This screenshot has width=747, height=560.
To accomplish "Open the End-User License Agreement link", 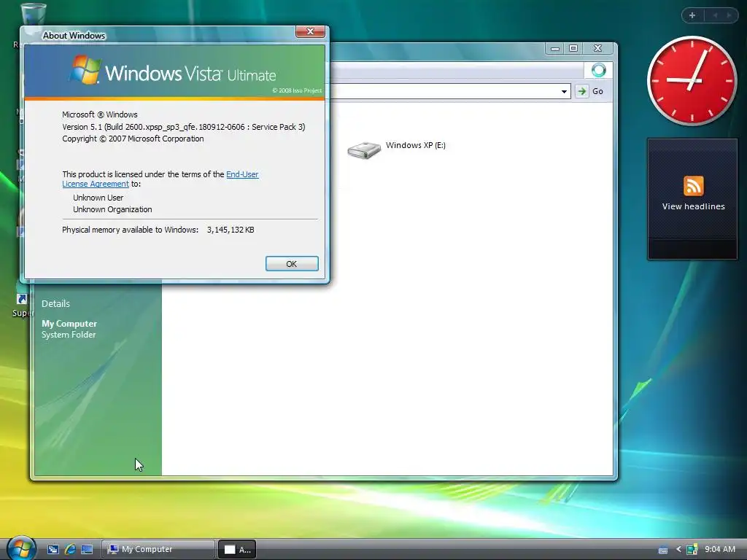I will [x=242, y=174].
